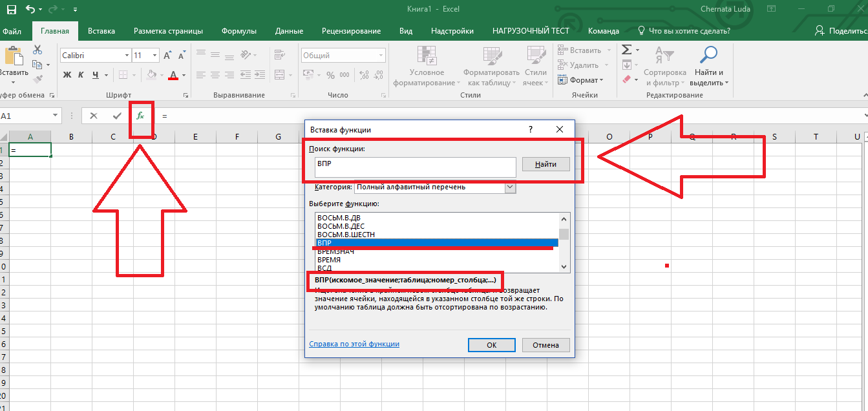This screenshot has height=411, width=868.
Task: Select the AutoSum sigma icon
Action: (x=626, y=50)
